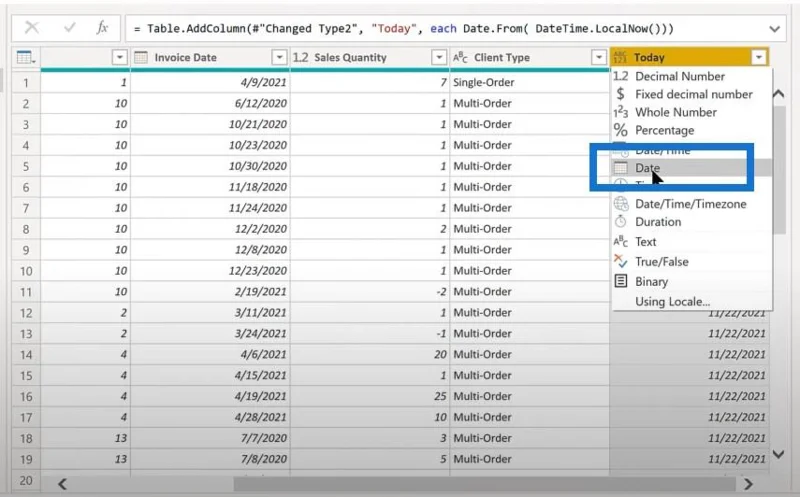Click the Single-Order cell

tap(529, 83)
